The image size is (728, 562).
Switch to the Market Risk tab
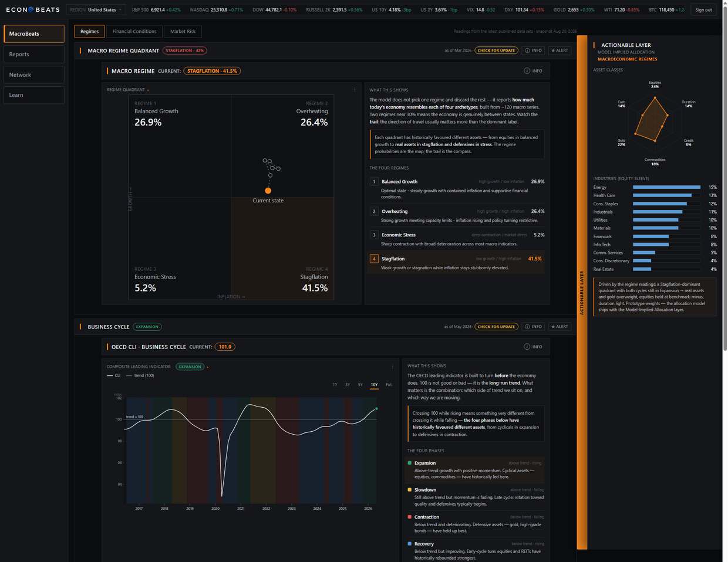pyautogui.click(x=183, y=31)
